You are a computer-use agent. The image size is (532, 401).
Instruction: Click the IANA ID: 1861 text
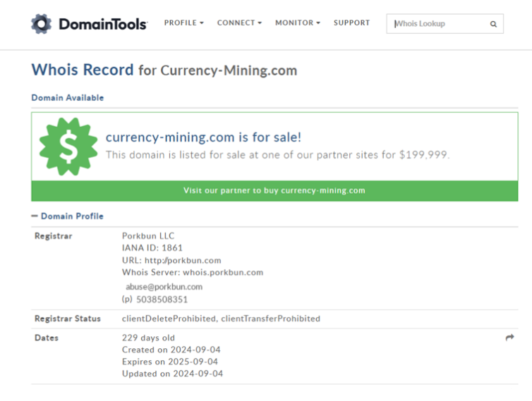(x=152, y=248)
